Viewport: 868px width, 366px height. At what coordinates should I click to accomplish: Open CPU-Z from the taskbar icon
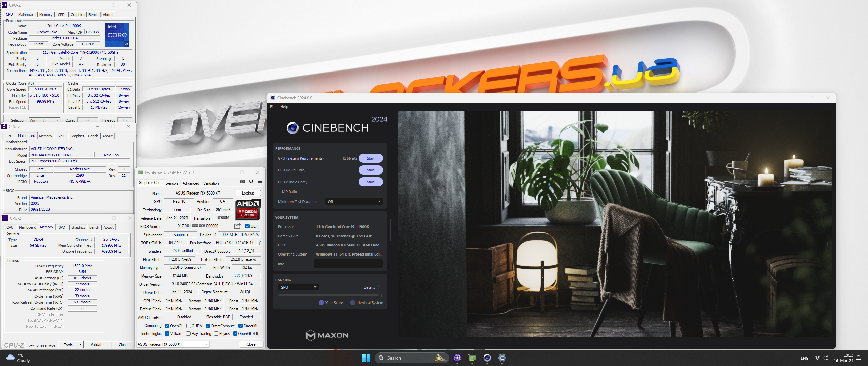(457, 358)
